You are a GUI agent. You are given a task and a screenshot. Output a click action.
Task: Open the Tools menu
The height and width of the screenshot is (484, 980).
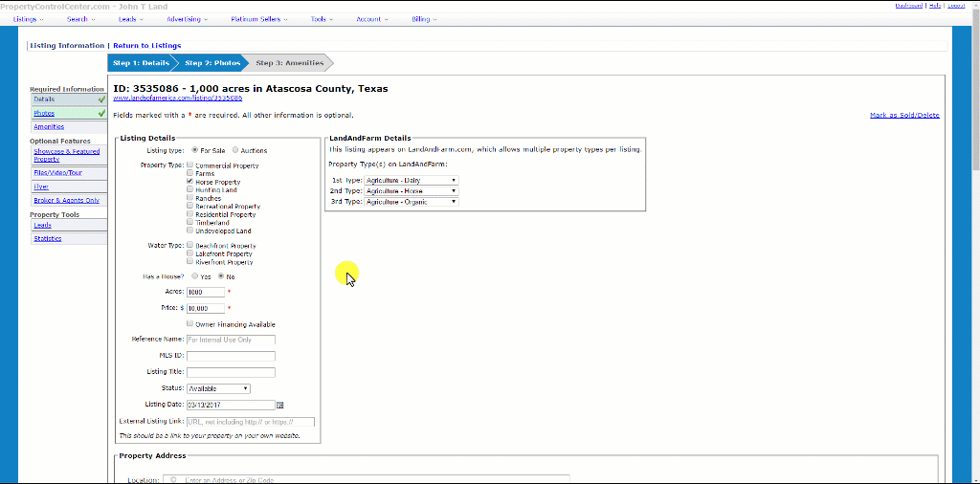tap(322, 19)
